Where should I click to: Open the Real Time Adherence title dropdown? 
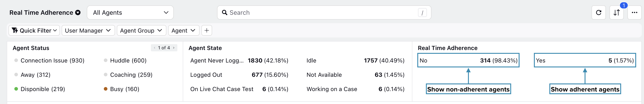click(x=78, y=12)
